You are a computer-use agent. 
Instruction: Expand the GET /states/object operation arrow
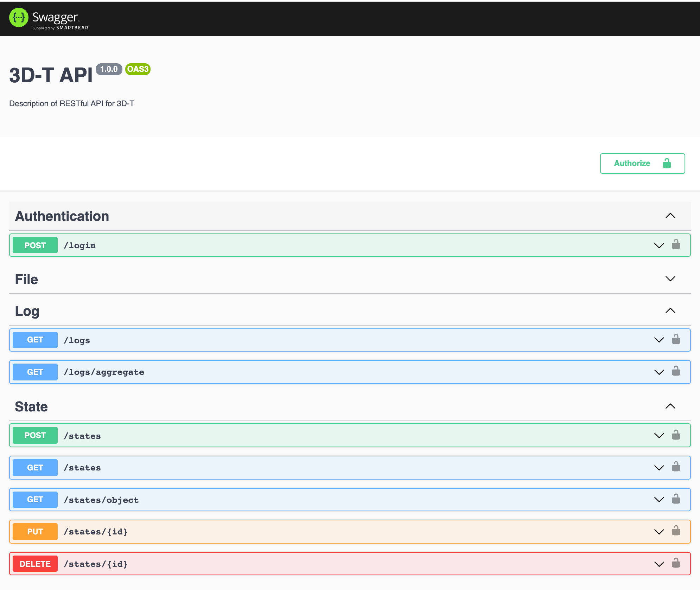(x=659, y=500)
